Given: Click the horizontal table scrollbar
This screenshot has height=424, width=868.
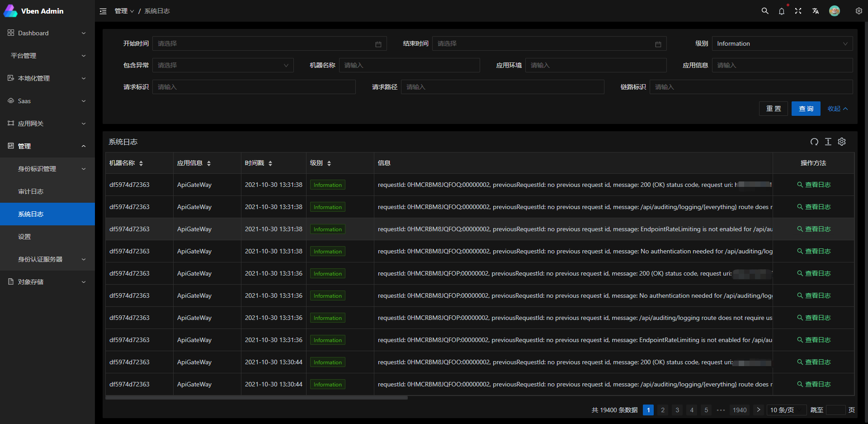Looking at the screenshot, I should click(x=257, y=398).
